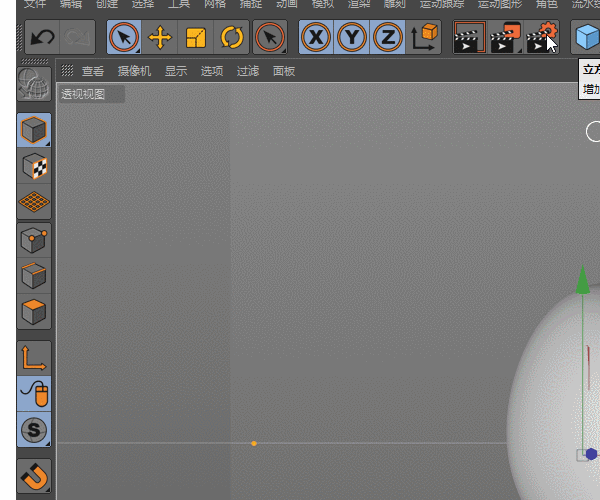
Task: Open the 模拟 menu
Action: coord(323,4)
